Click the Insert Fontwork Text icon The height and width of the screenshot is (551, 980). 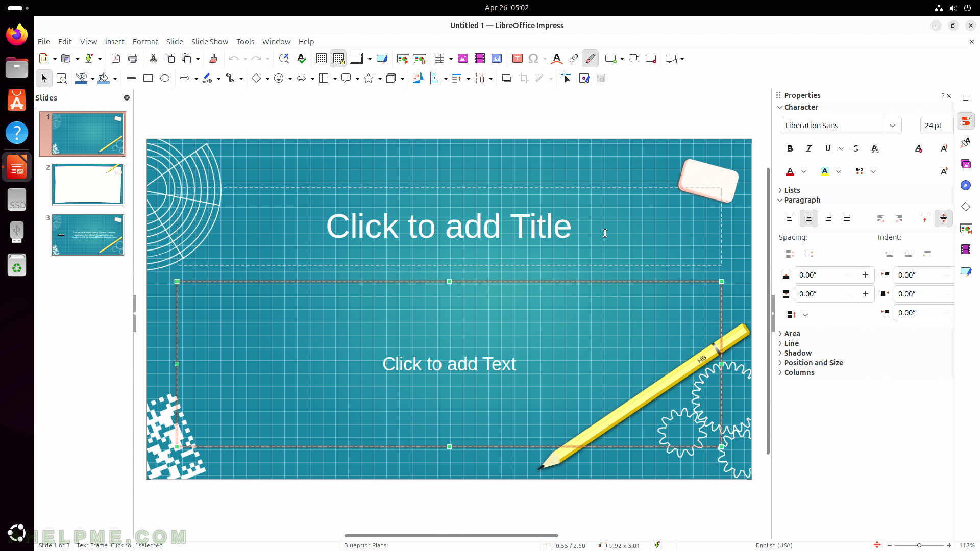pos(557,59)
